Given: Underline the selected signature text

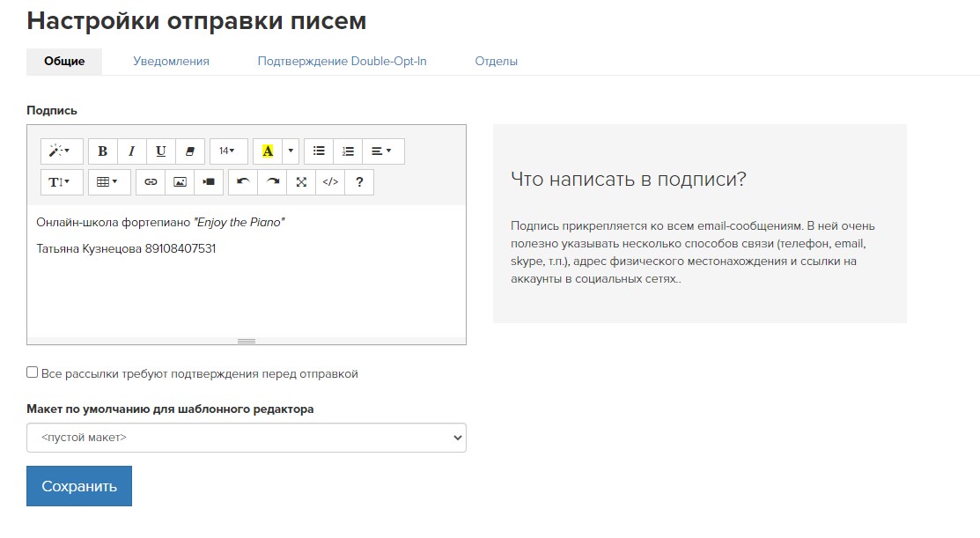Looking at the screenshot, I should click(161, 151).
